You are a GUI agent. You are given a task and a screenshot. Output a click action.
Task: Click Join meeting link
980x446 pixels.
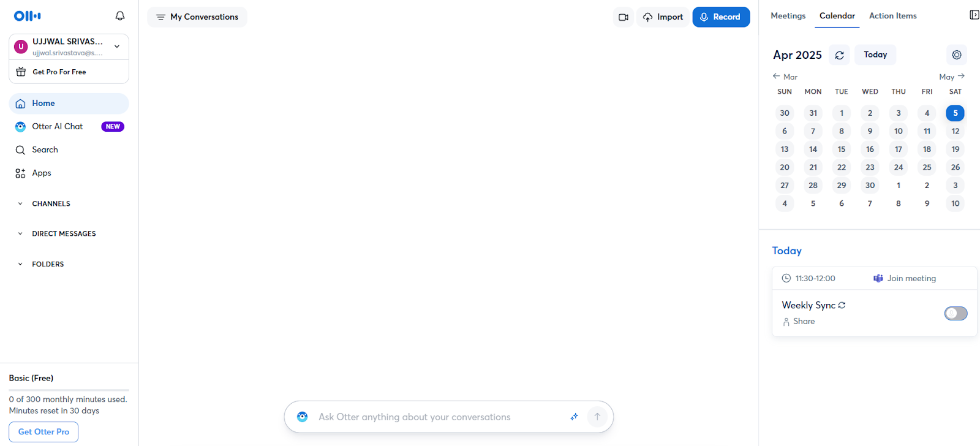tap(905, 278)
